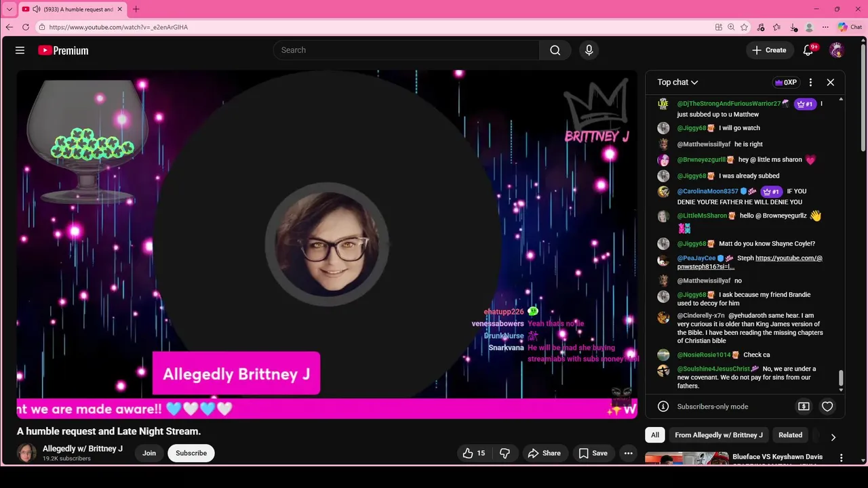The width and height of the screenshot is (868, 488).
Task: Open the notifications bell
Action: coord(808,50)
